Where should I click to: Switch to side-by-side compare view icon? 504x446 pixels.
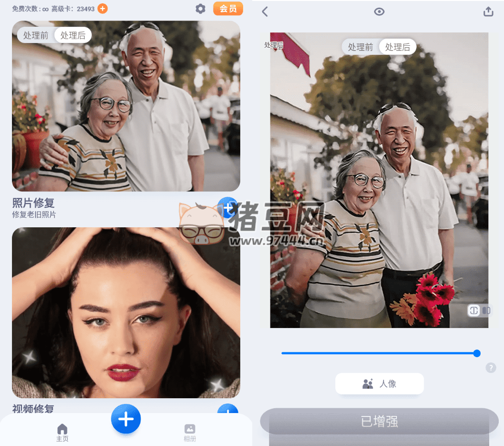pyautogui.click(x=486, y=311)
